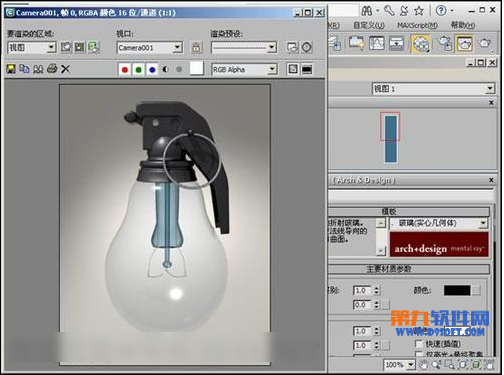Toggle the red channel display
Viewport: 504px width, 375px height.
[125, 70]
